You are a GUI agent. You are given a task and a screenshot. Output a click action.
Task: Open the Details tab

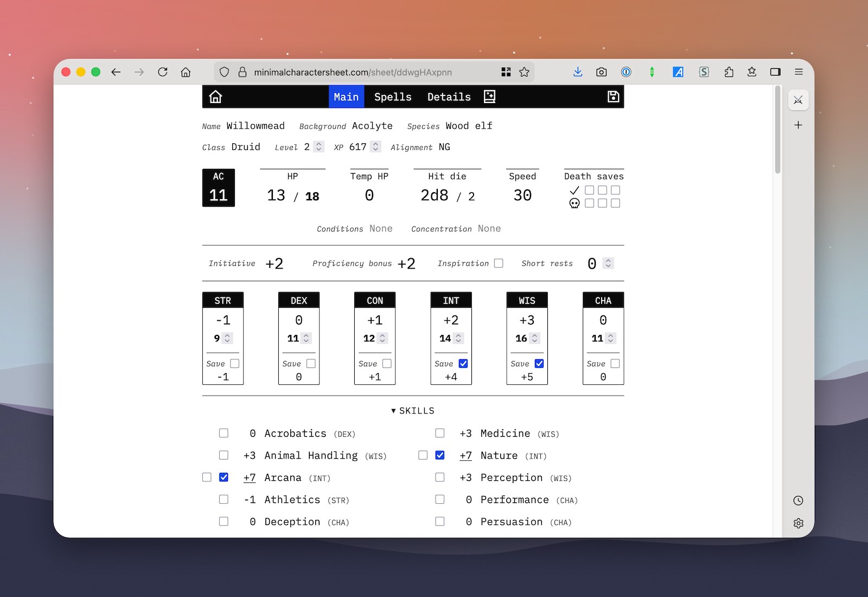point(448,97)
